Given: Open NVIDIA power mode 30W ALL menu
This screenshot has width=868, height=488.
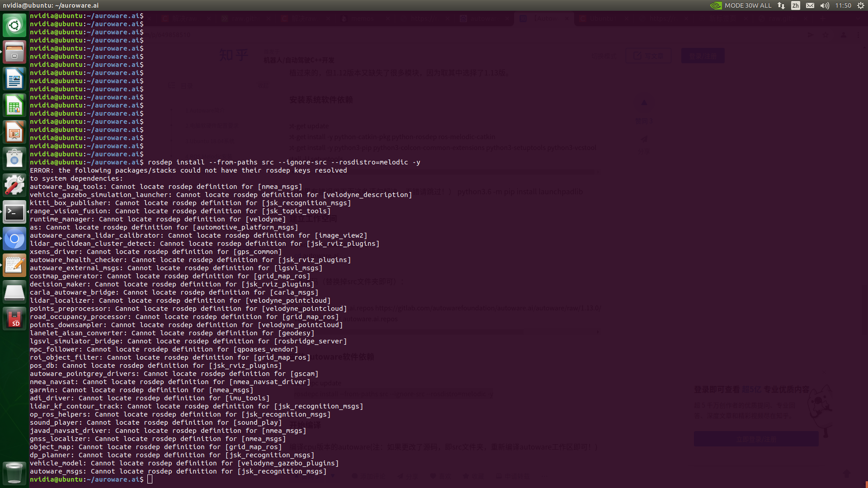Looking at the screenshot, I should pyautogui.click(x=741, y=5).
